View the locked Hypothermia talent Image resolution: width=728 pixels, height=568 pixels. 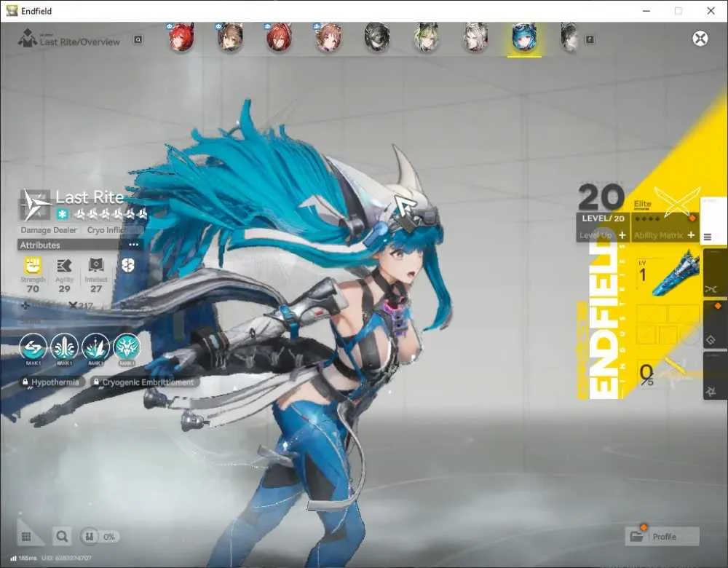51,382
